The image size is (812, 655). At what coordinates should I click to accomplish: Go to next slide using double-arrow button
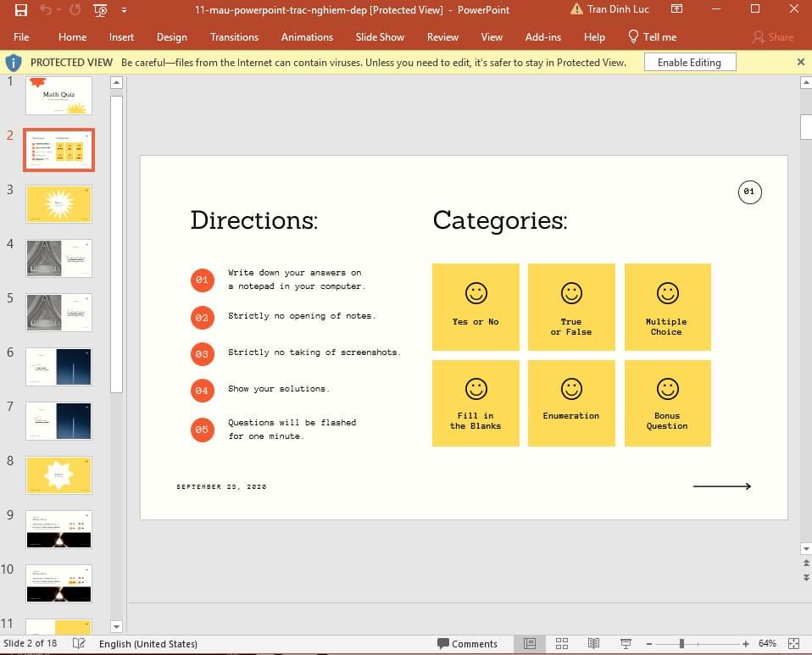(x=805, y=578)
